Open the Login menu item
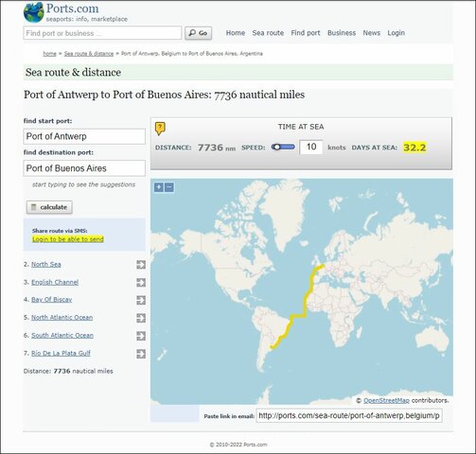Screen dimensions: 476x454 coord(396,33)
